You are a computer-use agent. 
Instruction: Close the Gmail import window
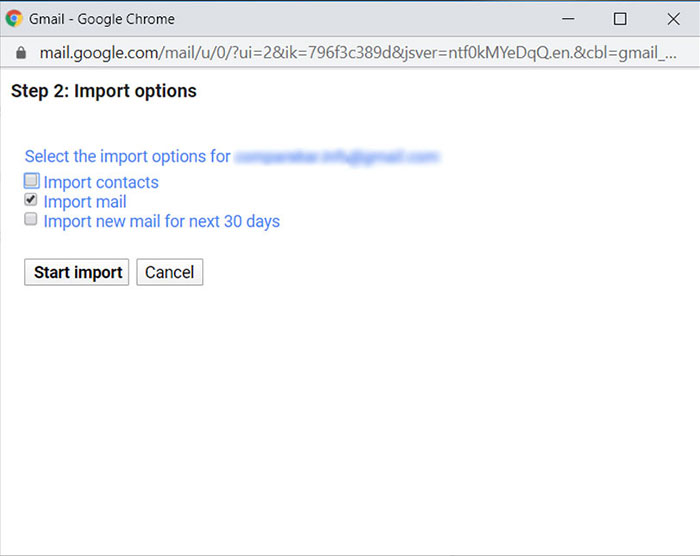673,18
